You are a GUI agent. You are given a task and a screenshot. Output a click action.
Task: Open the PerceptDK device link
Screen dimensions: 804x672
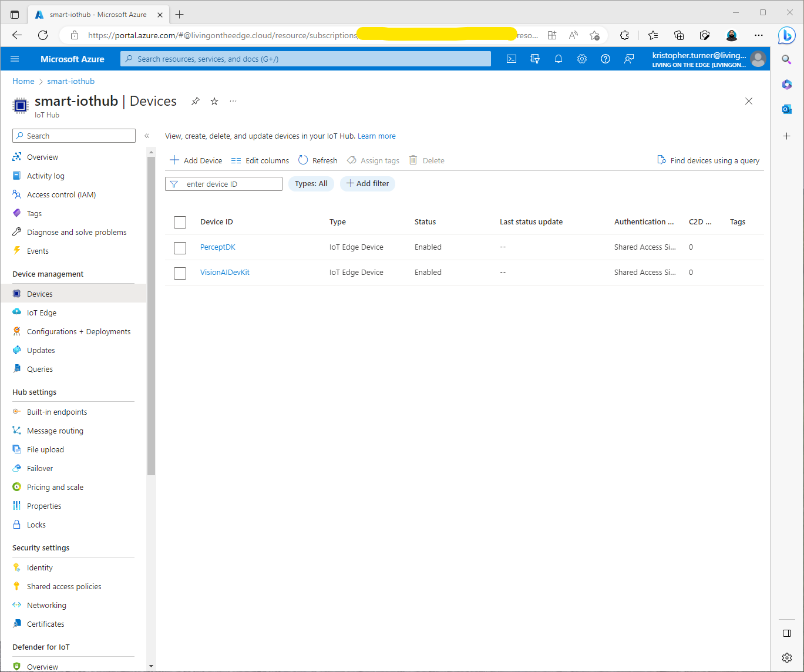pos(218,247)
